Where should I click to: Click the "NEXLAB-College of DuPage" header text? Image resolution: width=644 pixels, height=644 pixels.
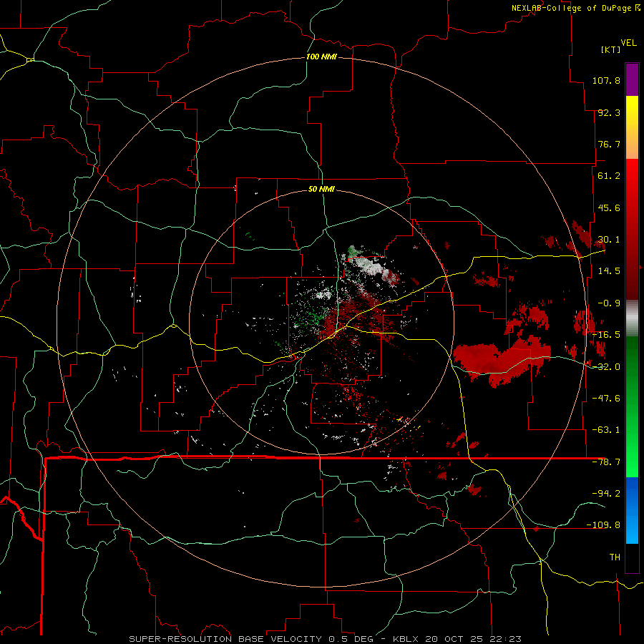(x=572, y=8)
